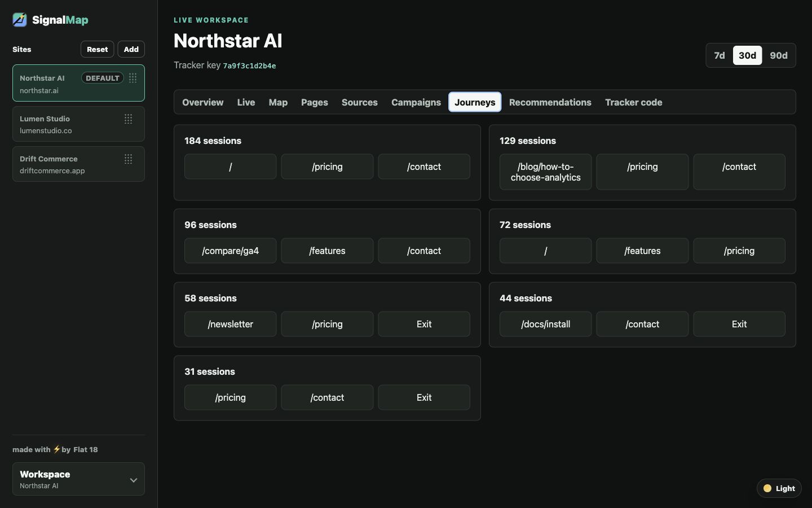Show the Tracker code tab
Screen dimensions: 812x508
tap(634, 102)
